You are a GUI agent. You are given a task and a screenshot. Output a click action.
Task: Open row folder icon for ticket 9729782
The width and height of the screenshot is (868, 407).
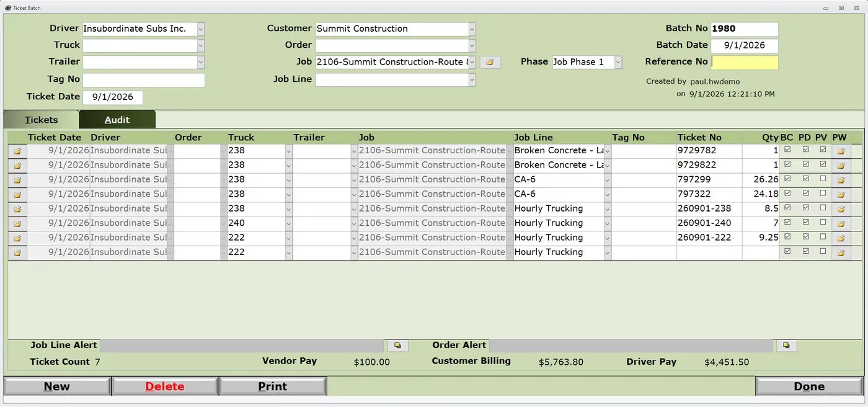pyautogui.click(x=17, y=151)
